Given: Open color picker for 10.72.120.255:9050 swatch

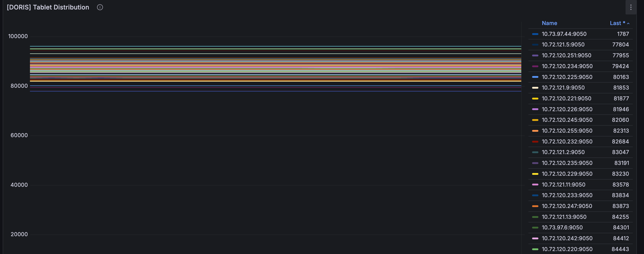Looking at the screenshot, I should click(535, 131).
